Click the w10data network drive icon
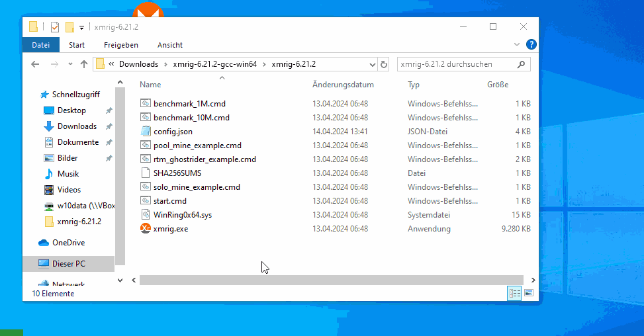Screen dimensions: 644x336 tap(49, 206)
